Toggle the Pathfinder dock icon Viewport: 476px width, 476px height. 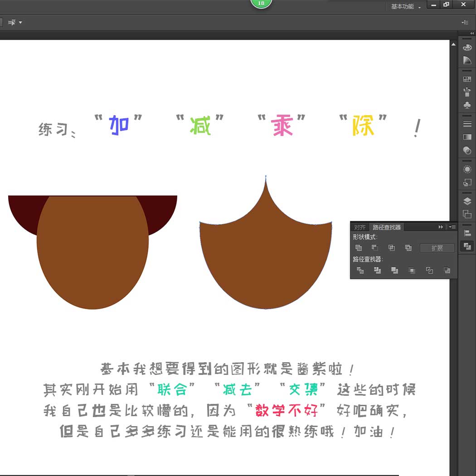pyautogui.click(x=467, y=246)
